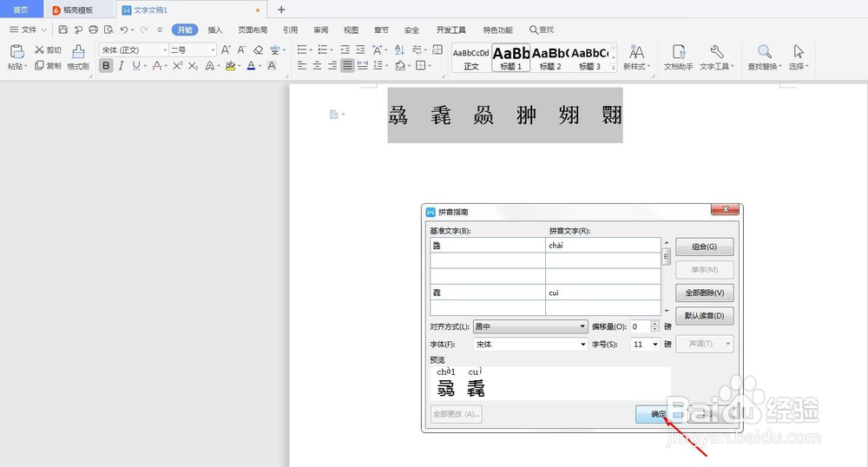Open the Document Assistant (文档助手) tool
868x467 pixels.
679,57
